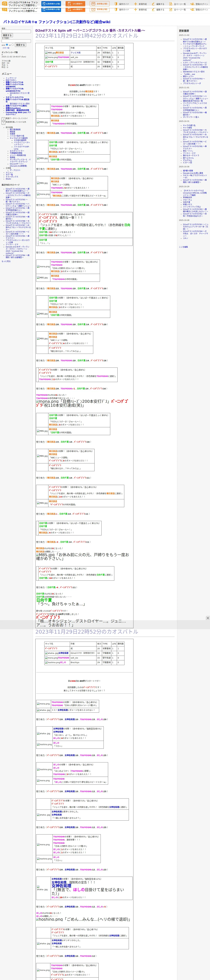Open 「LUNE」.exe in 更新履歴

click(189, 74)
